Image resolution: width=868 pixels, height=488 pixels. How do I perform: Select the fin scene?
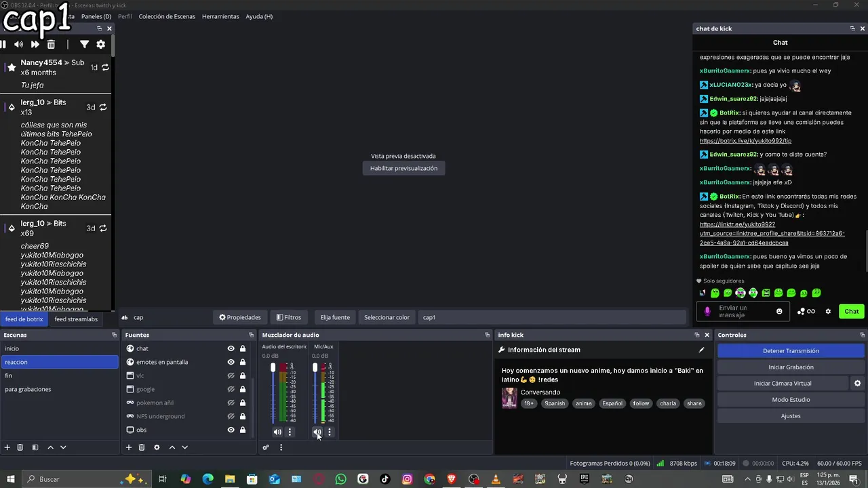pos(60,375)
